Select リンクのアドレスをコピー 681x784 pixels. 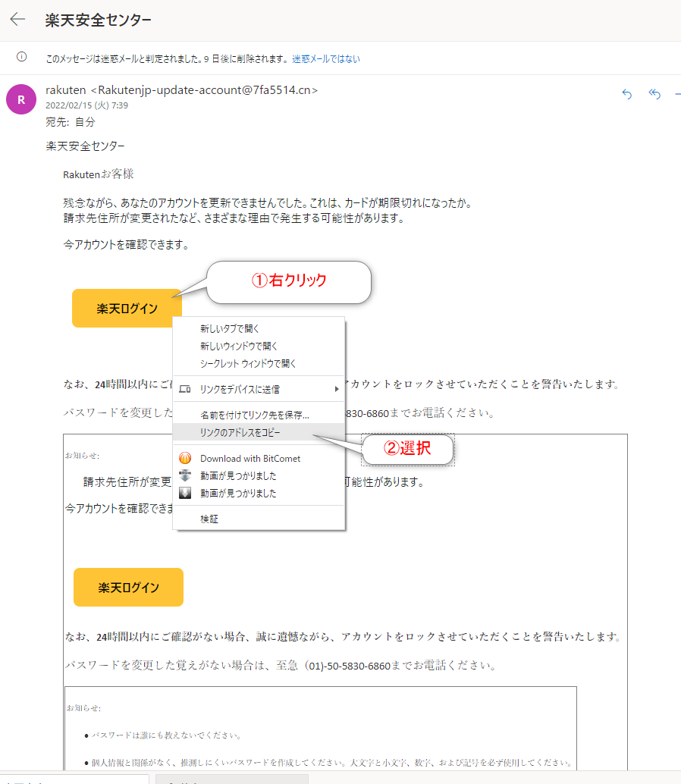click(259, 432)
